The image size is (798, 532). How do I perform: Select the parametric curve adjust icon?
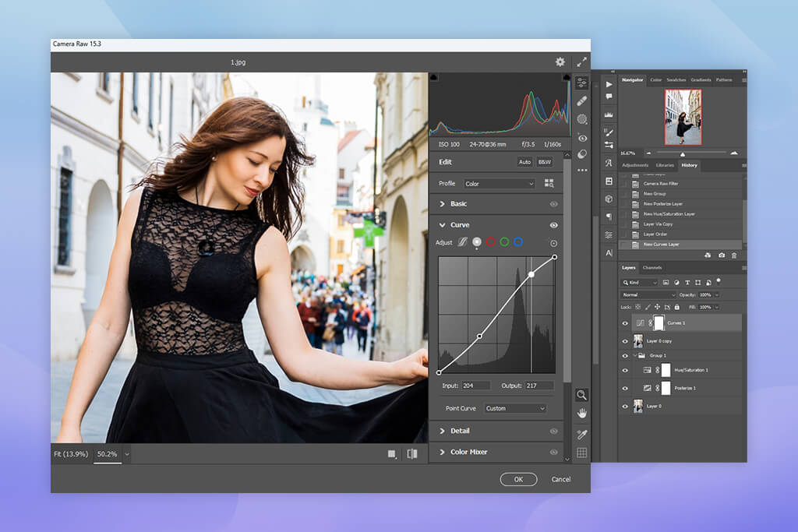coord(462,242)
